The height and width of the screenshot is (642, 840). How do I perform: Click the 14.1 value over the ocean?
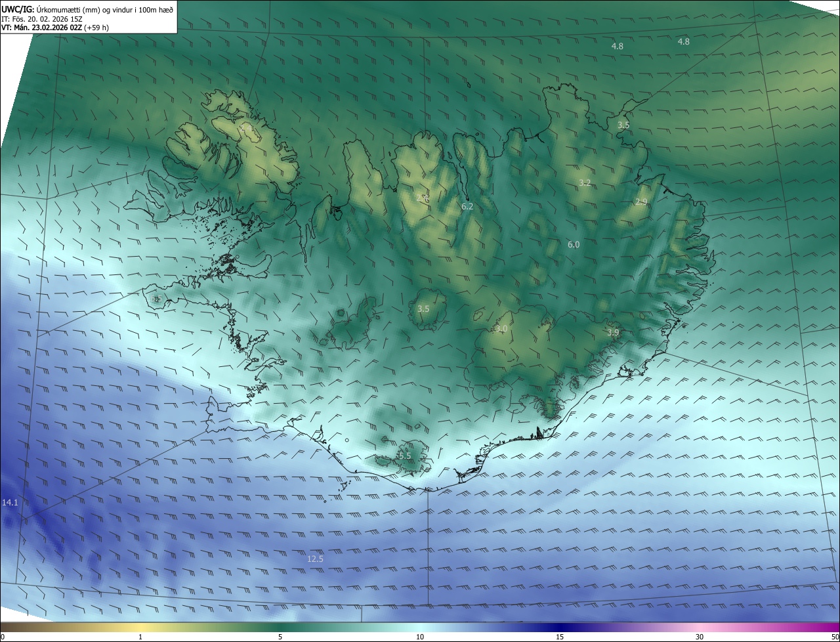click(10, 502)
